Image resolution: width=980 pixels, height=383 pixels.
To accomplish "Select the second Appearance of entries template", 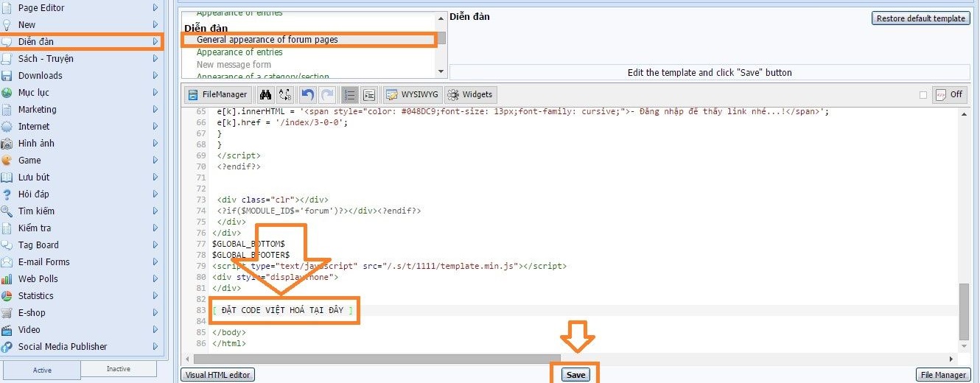I will tap(239, 52).
